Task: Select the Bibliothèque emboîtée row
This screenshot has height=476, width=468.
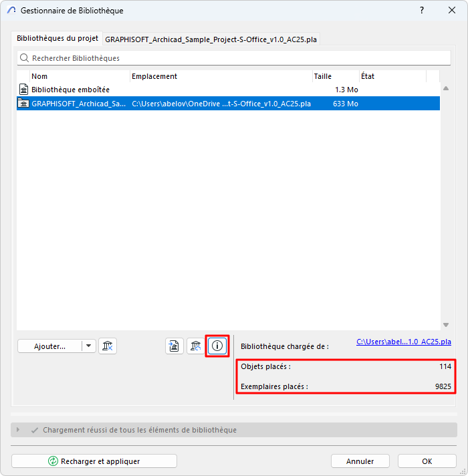Action: point(228,90)
